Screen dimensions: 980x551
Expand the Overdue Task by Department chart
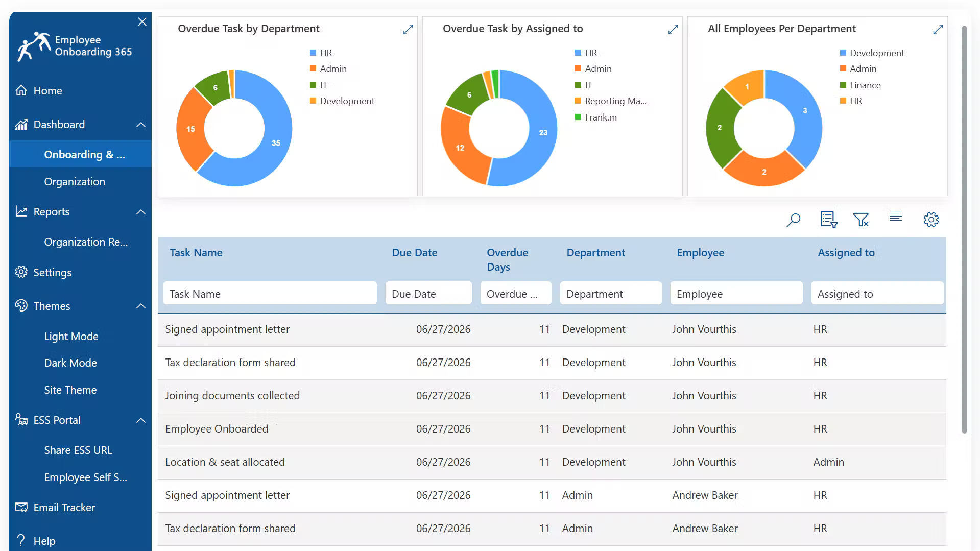[x=408, y=30]
